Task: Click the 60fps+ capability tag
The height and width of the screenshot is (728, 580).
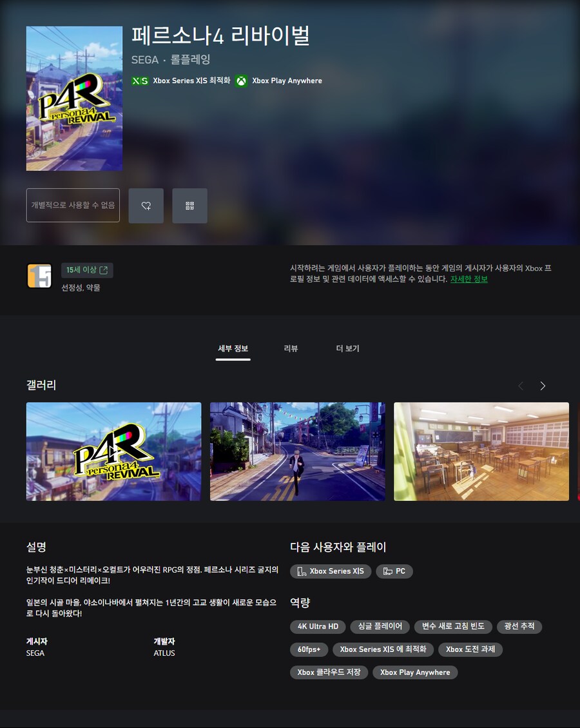Action: click(x=309, y=649)
